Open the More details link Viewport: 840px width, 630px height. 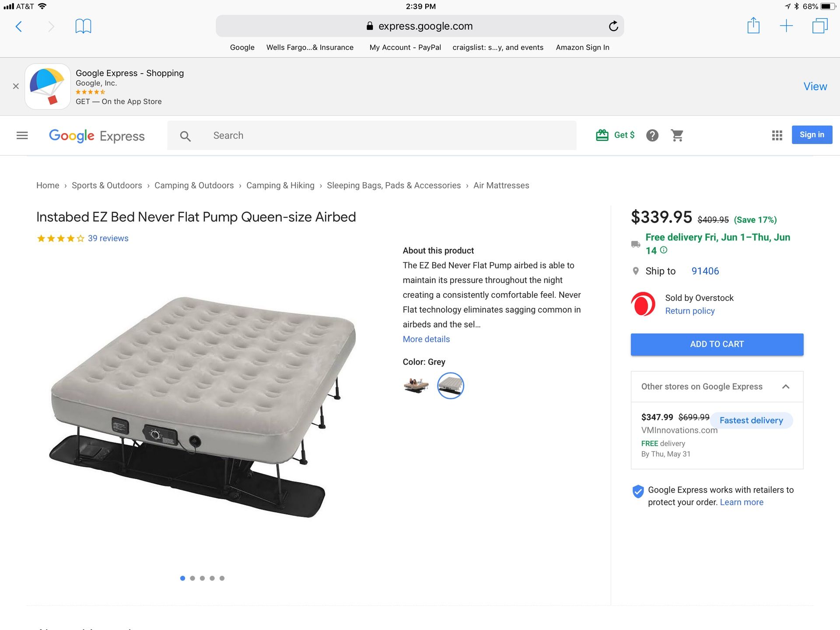(x=426, y=339)
